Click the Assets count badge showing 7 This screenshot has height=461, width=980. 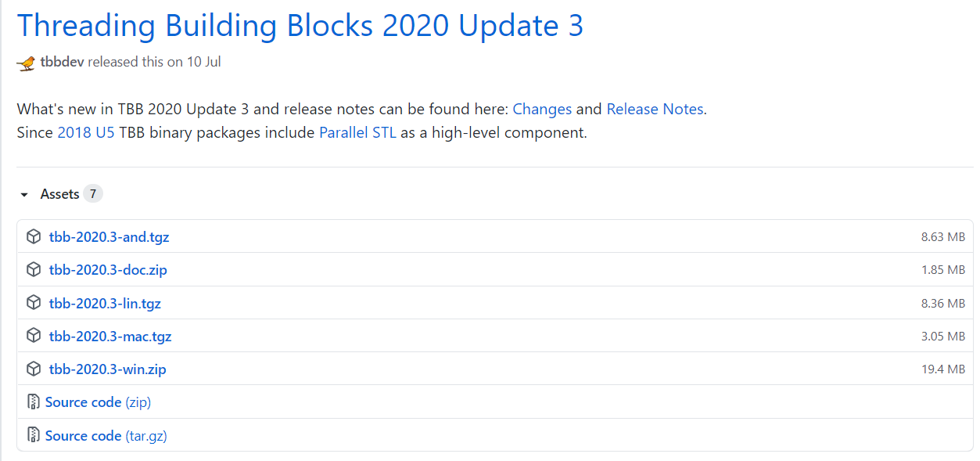tap(94, 193)
